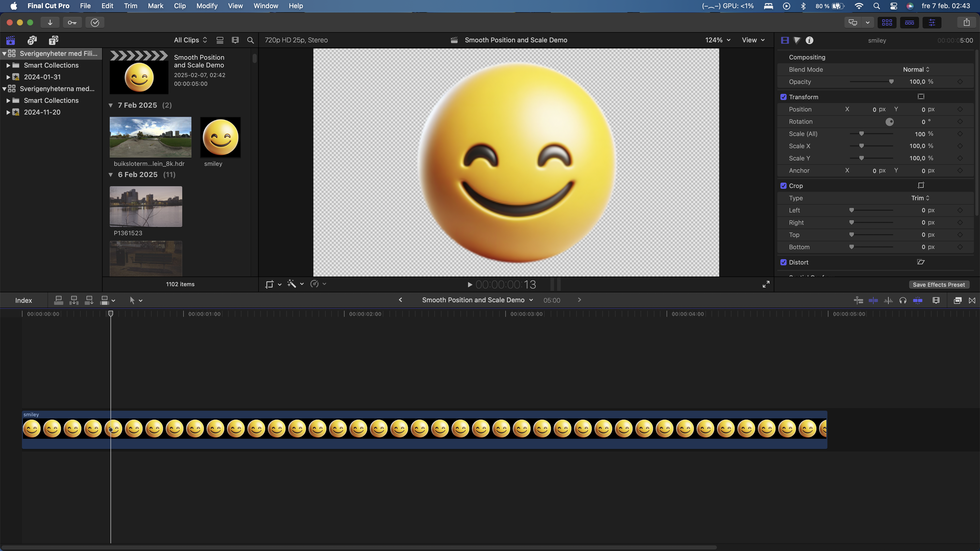Disable the Crop checkbox
Image resolution: width=980 pixels, height=551 pixels.
[x=783, y=186]
